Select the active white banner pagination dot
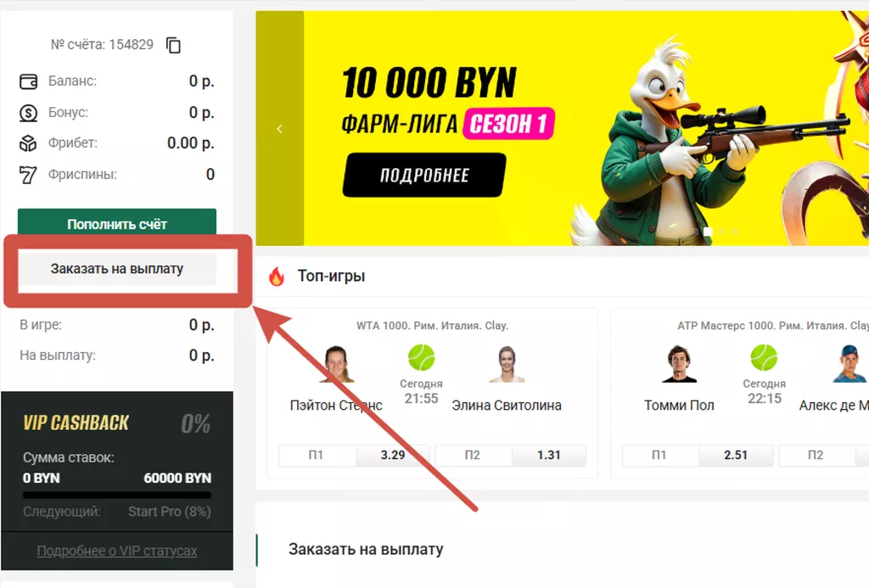 tap(708, 231)
